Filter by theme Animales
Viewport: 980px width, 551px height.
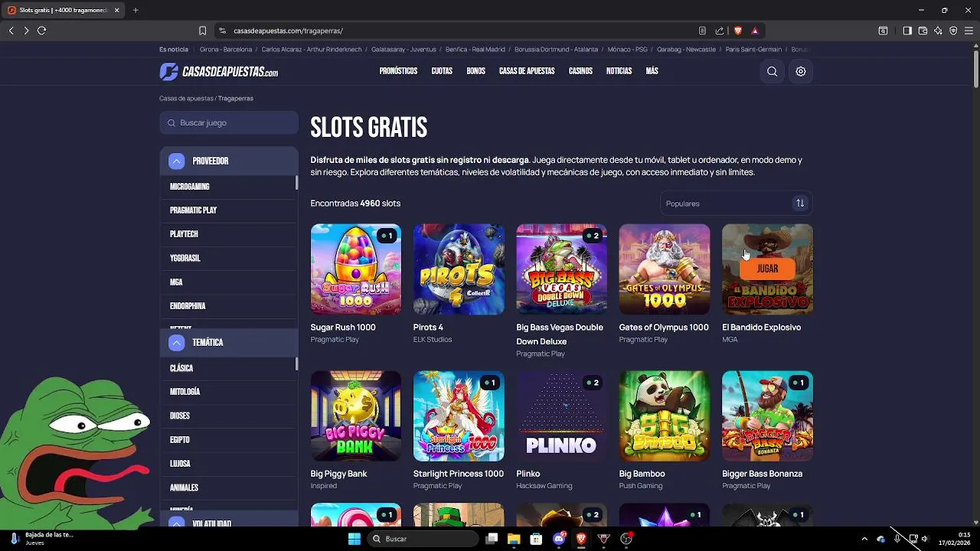tap(184, 487)
